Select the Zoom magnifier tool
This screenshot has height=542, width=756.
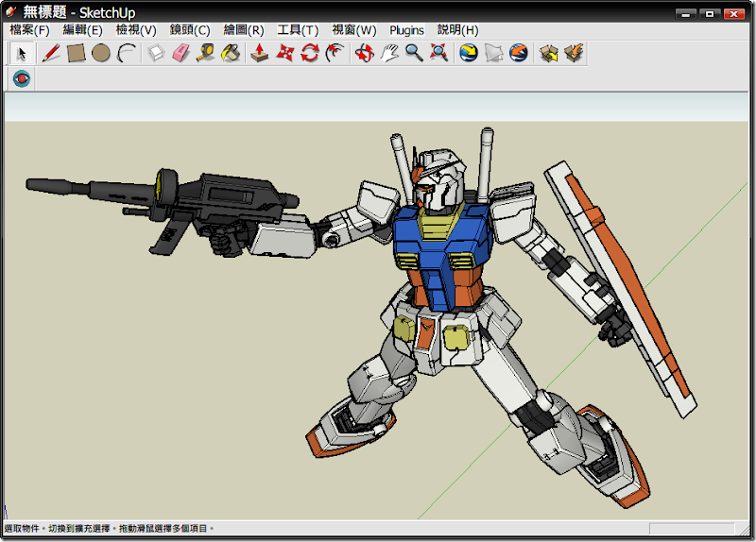(414, 53)
